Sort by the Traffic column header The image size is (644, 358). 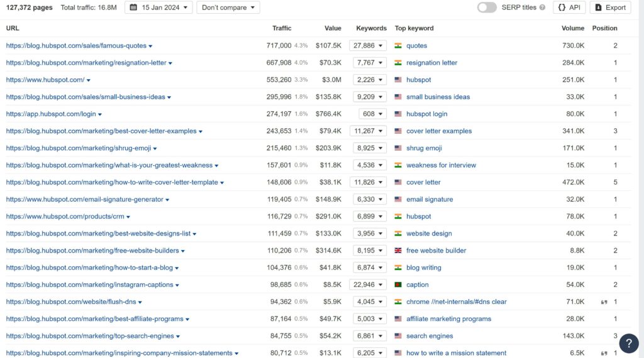(x=282, y=28)
